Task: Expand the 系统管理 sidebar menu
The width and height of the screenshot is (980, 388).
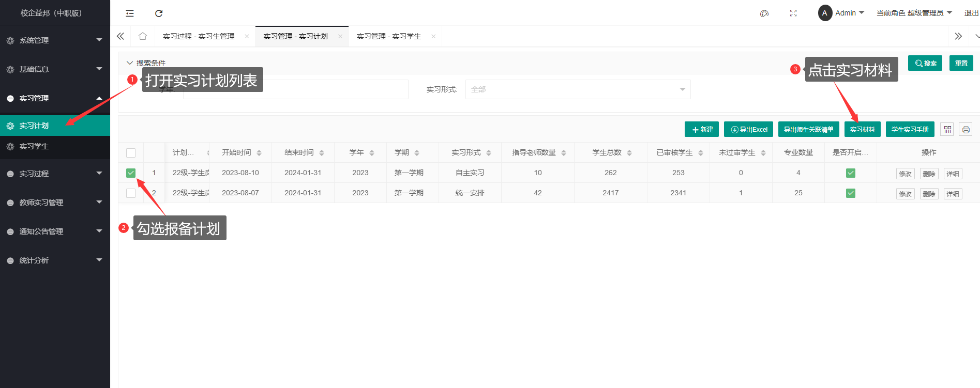Action: [55, 40]
